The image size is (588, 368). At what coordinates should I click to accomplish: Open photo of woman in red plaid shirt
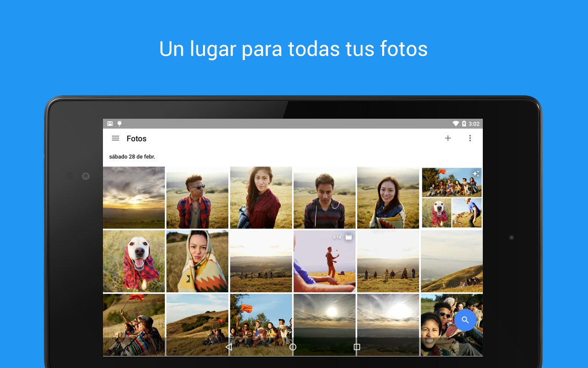coord(261,197)
